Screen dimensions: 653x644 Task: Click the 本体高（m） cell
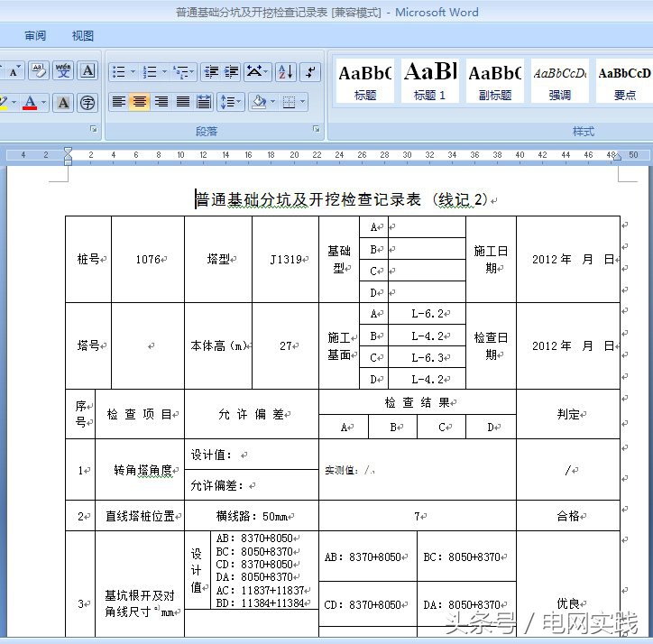pyautogui.click(x=218, y=345)
